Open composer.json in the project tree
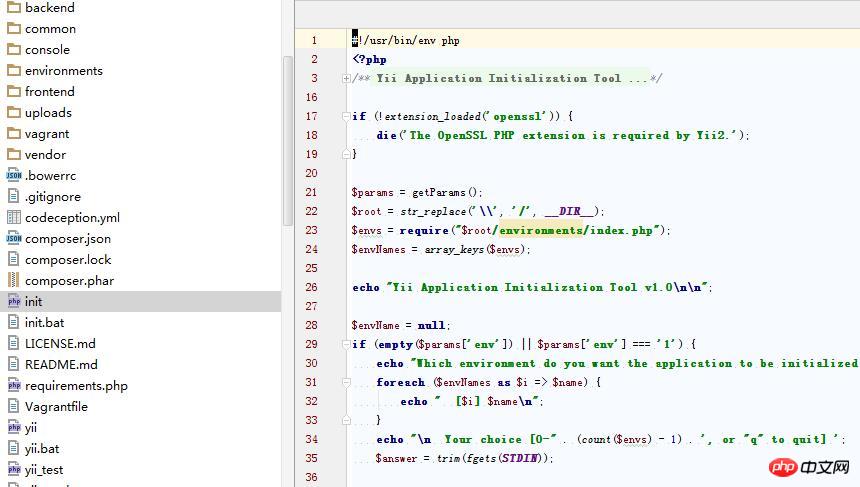 click(x=67, y=239)
